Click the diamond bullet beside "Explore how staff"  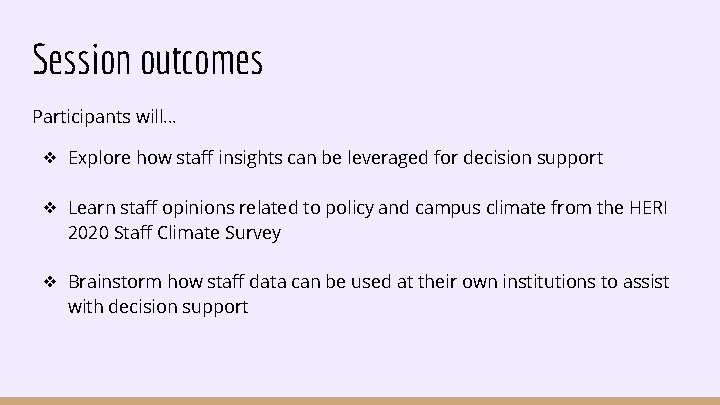[48, 158]
